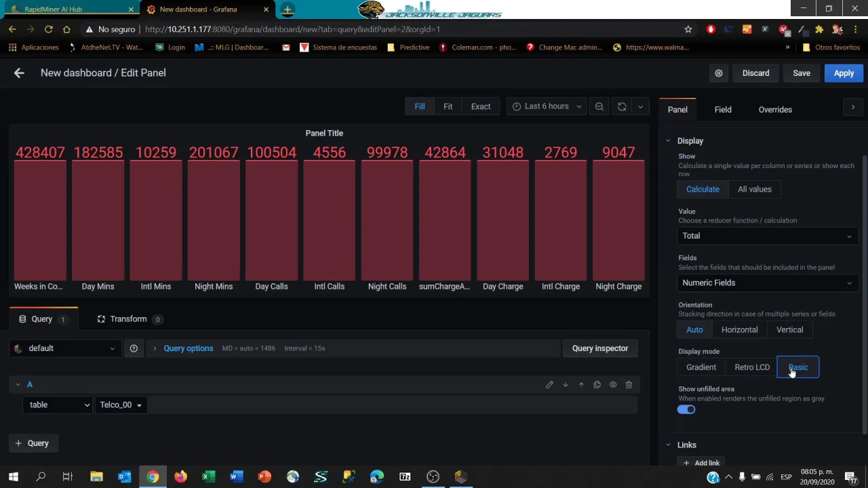The width and height of the screenshot is (868, 488).
Task: Choose Retro LCD display mode
Action: click(752, 367)
